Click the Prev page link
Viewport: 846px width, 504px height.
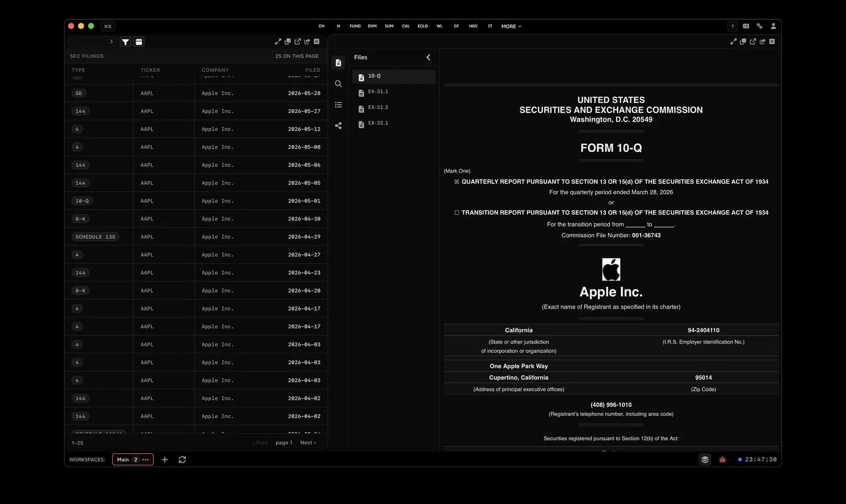pos(260,443)
